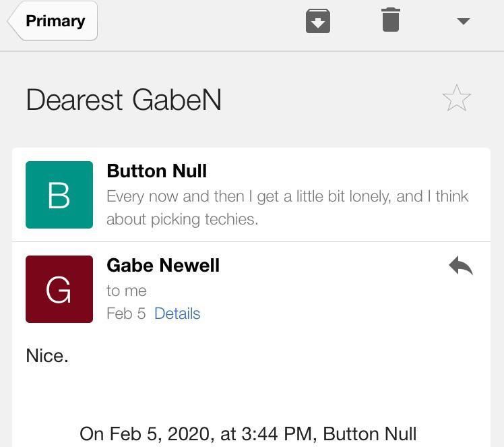Select the Gabe Newell sender name
The width and height of the screenshot is (504, 447).
click(163, 266)
